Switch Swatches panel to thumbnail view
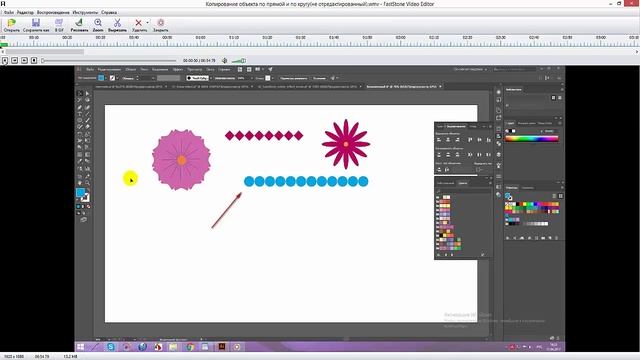The height and width of the screenshot is (360, 640). coord(560,196)
